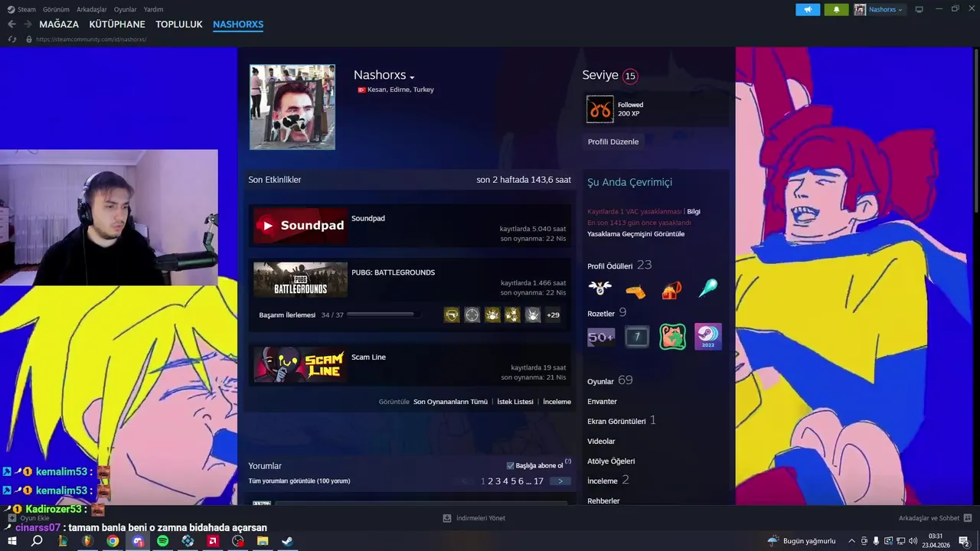Click the first profile award icon

(x=600, y=289)
